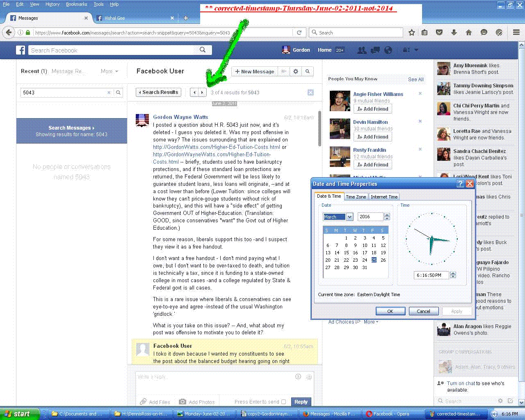The height and width of the screenshot is (420, 525).
Task: Open the bookmarks library clipboard icon
Action: 425,32
